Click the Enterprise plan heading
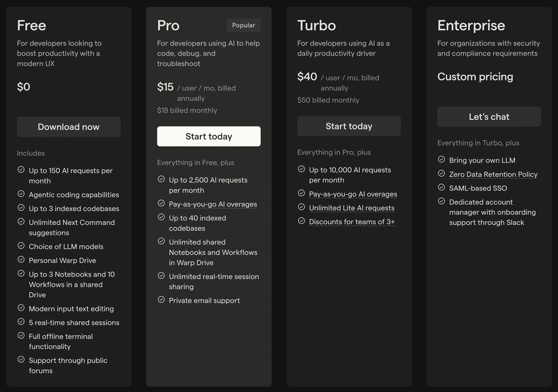Image resolution: width=558 pixels, height=392 pixels. (x=471, y=26)
